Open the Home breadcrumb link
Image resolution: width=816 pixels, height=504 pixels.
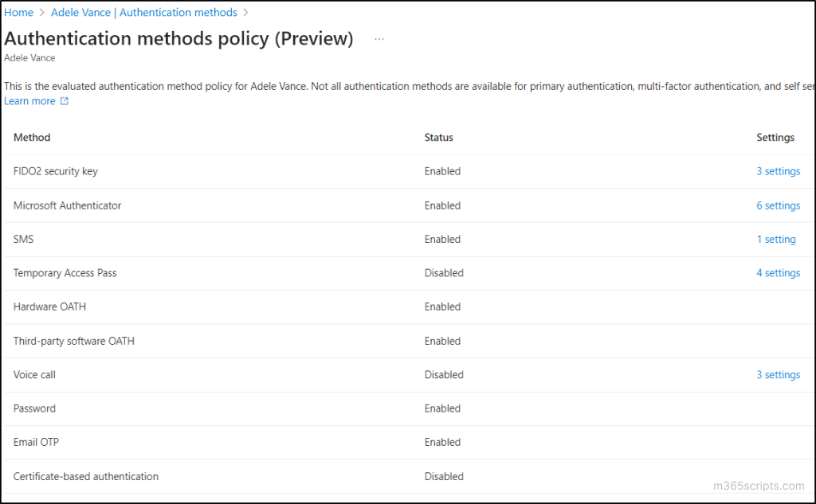[18, 12]
